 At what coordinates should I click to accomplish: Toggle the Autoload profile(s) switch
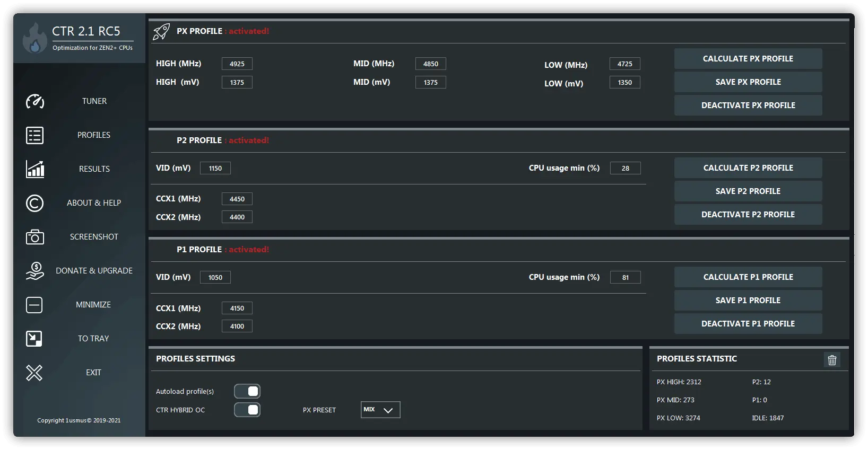247,391
